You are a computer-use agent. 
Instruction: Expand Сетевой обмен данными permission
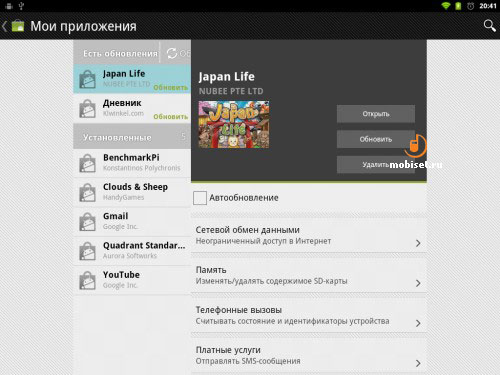click(309, 235)
